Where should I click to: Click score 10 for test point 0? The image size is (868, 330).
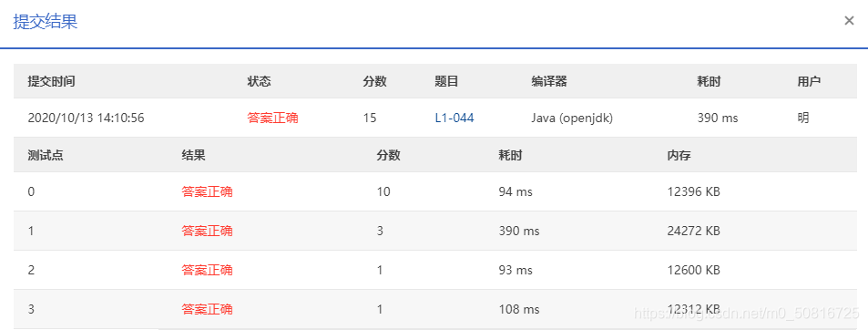point(383,192)
